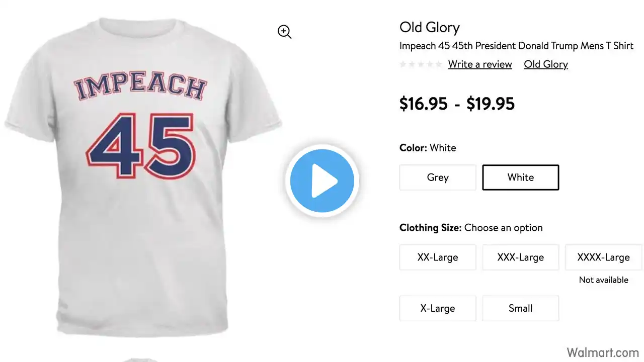Pick the XXXX-Large size option
The width and height of the screenshot is (644, 362).
pos(604,257)
